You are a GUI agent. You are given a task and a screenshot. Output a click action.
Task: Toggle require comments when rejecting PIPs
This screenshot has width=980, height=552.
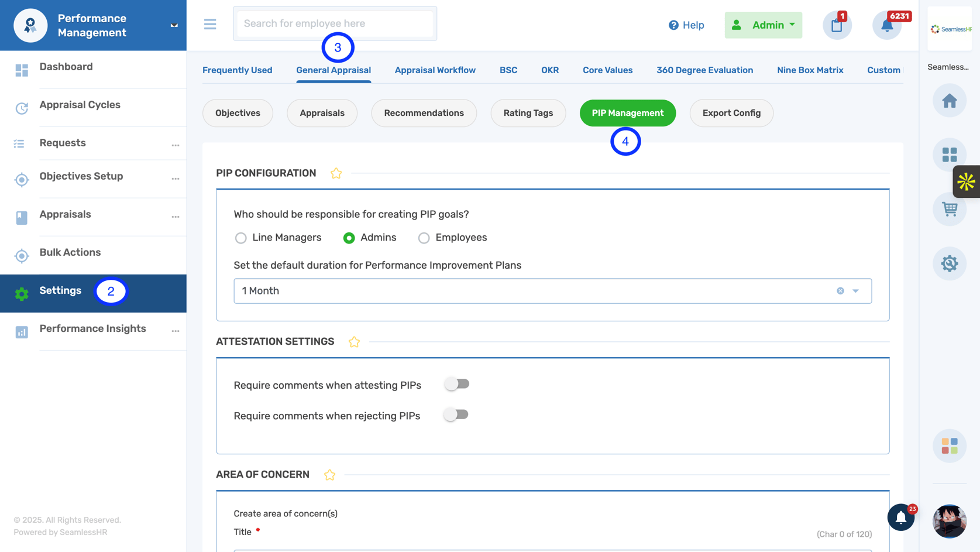click(x=456, y=414)
